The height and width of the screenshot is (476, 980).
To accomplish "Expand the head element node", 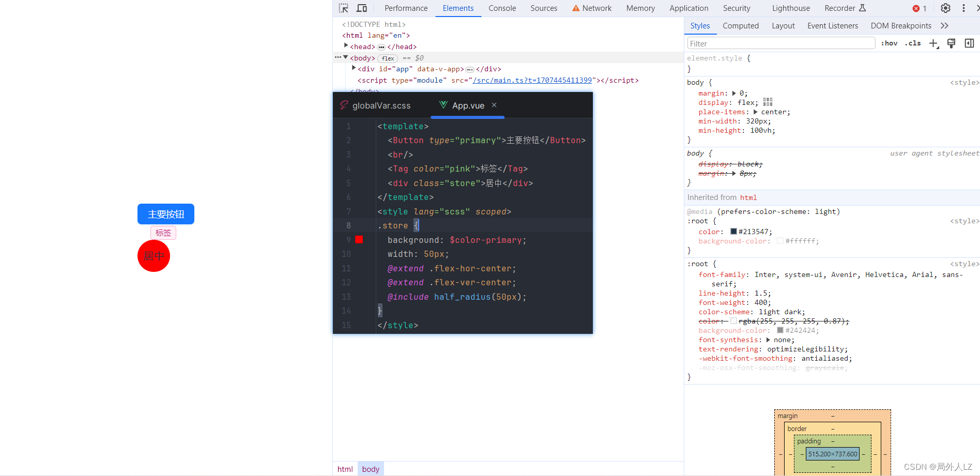I will click(346, 47).
